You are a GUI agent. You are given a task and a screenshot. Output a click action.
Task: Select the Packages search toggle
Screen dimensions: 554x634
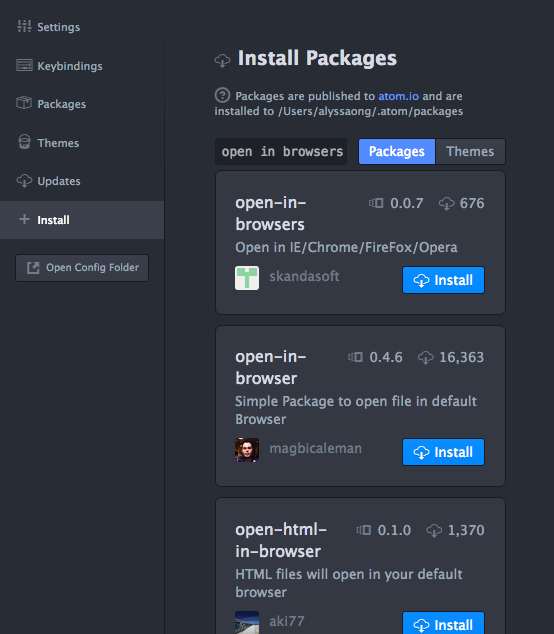coord(397,152)
